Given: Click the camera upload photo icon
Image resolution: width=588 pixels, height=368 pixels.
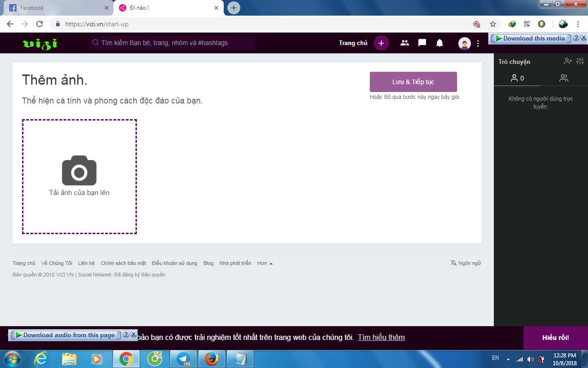Looking at the screenshot, I should (x=79, y=170).
